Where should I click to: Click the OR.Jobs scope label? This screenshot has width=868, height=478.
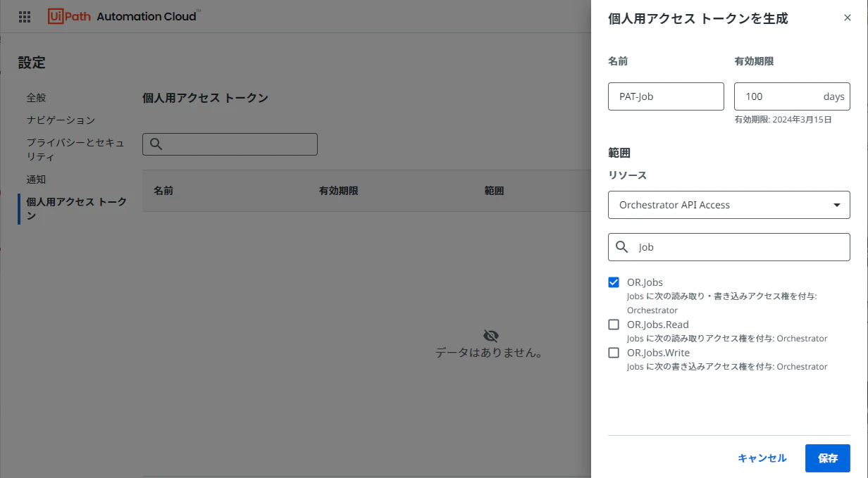pos(645,282)
